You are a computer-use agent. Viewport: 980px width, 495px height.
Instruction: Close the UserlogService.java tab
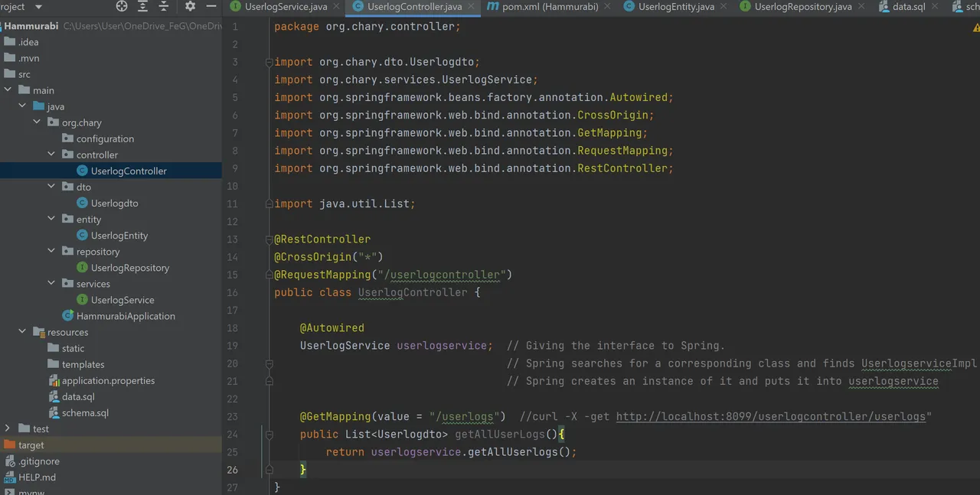(x=338, y=7)
